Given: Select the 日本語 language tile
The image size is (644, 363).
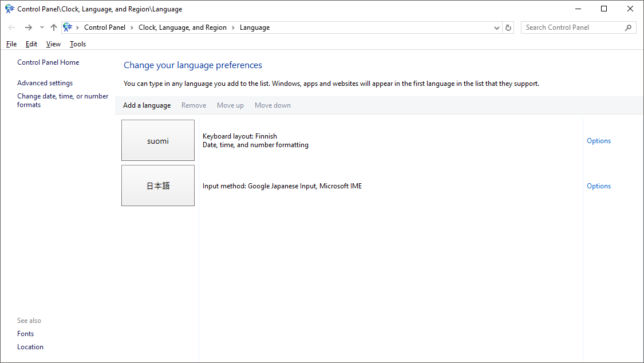Looking at the screenshot, I should click(x=158, y=186).
